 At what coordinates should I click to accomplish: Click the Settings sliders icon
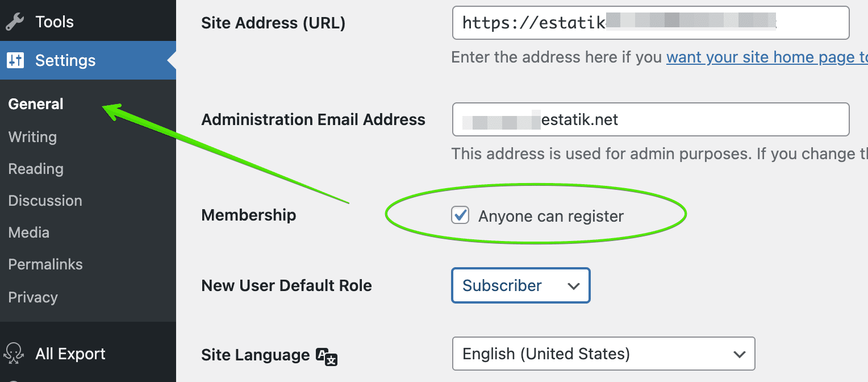coord(15,60)
